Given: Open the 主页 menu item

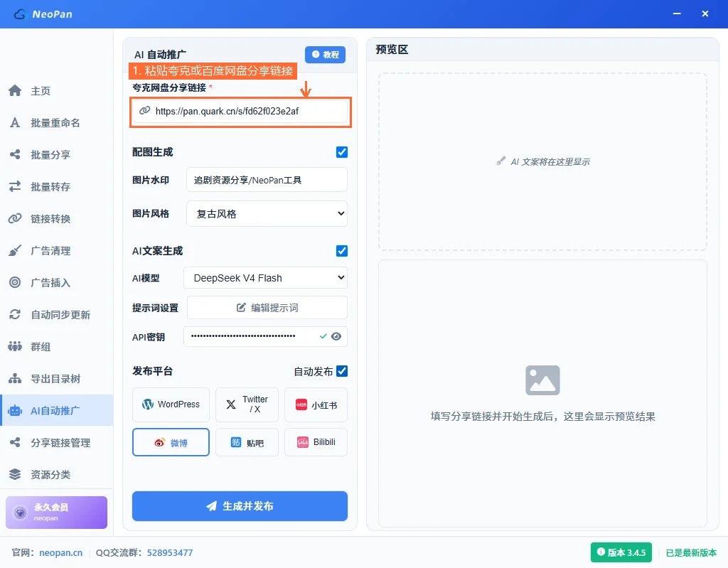Looking at the screenshot, I should point(57,90).
